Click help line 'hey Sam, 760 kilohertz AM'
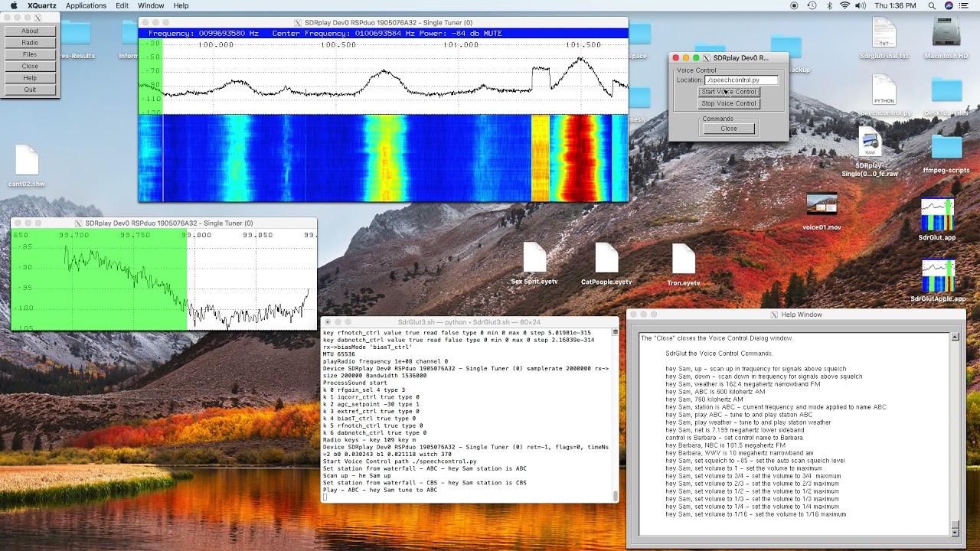980x551 pixels. pos(704,399)
